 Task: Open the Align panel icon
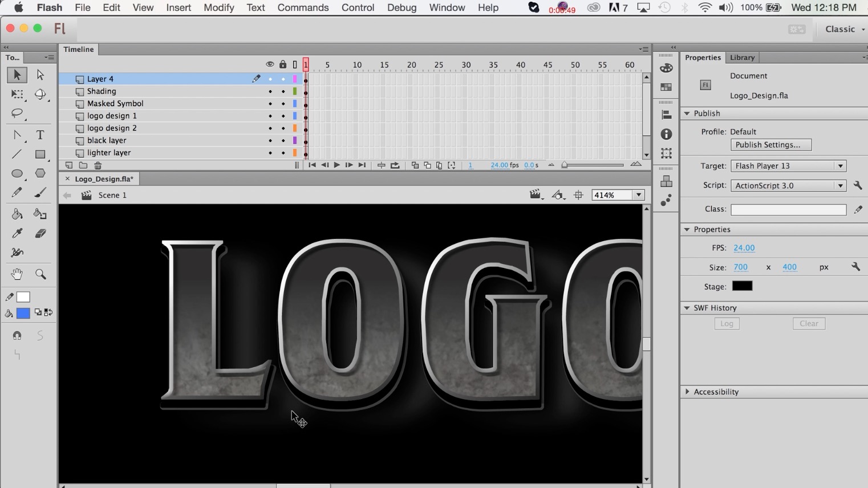click(666, 114)
